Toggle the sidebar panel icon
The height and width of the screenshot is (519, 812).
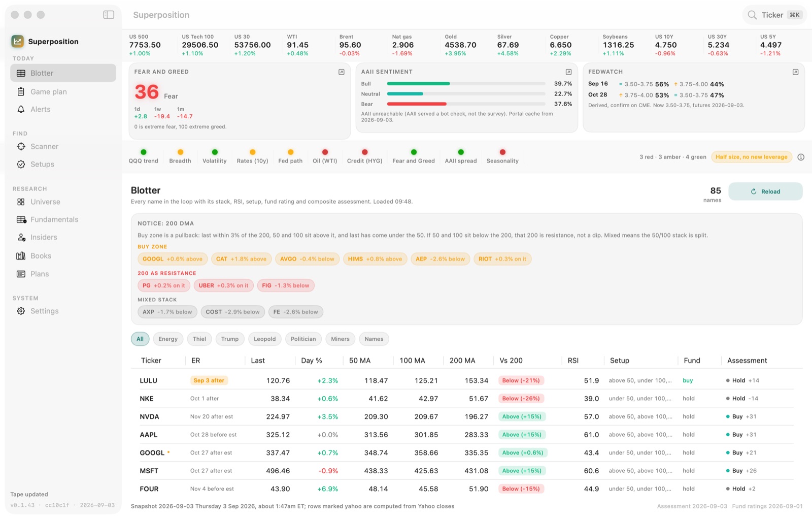point(109,15)
